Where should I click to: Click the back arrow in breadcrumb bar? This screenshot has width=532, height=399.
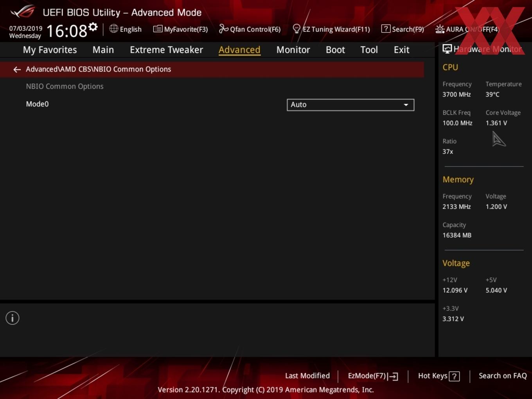click(17, 69)
